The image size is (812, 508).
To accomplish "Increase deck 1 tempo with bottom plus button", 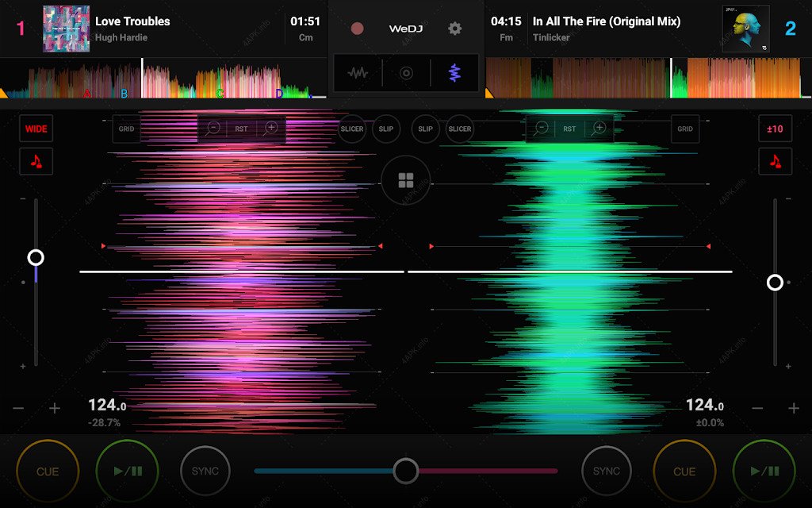I will (55, 408).
